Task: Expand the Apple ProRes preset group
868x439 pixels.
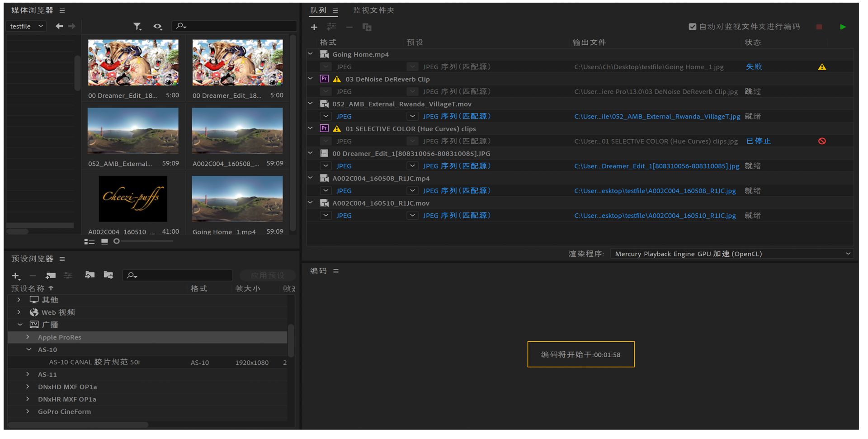Action: click(x=28, y=337)
